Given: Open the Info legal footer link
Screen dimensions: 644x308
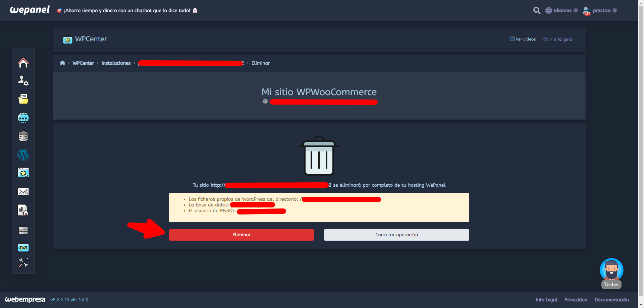Looking at the screenshot, I should coord(546,300).
